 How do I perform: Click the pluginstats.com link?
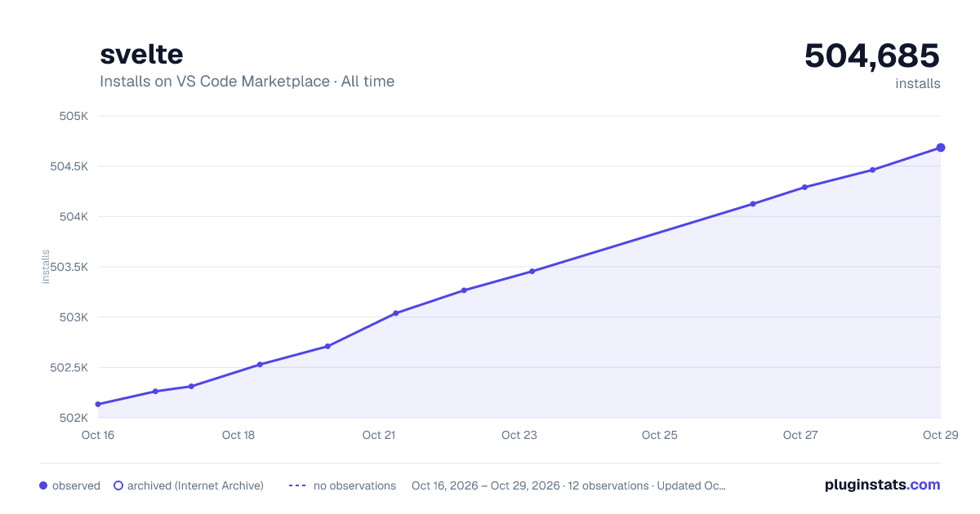[882, 485]
